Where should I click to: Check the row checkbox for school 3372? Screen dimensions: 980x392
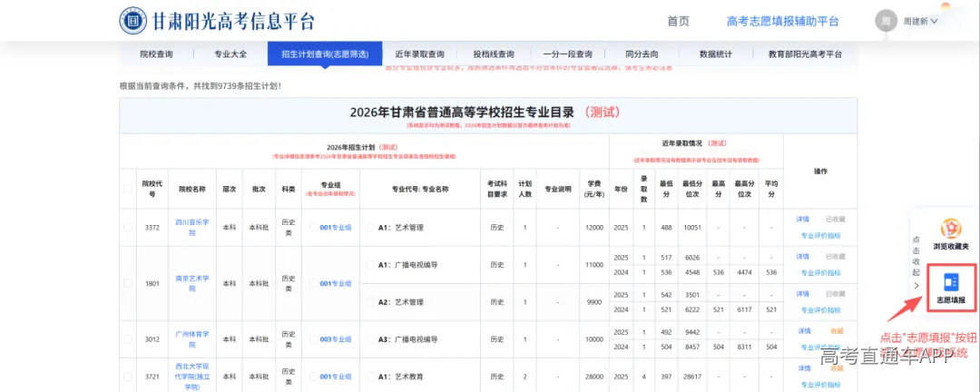point(128,228)
